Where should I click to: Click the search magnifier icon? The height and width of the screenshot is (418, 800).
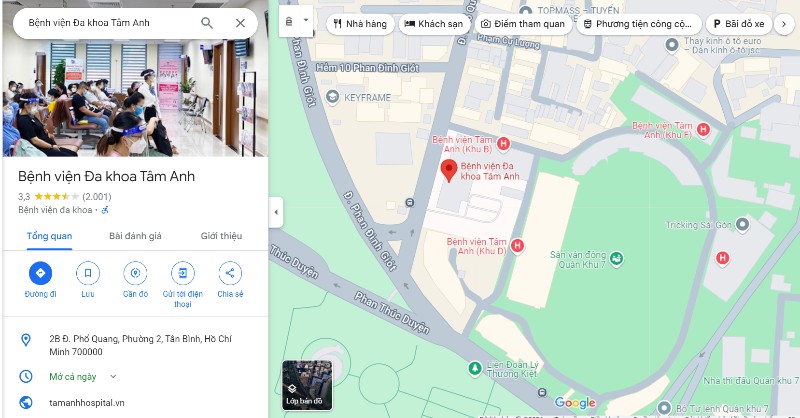207,23
